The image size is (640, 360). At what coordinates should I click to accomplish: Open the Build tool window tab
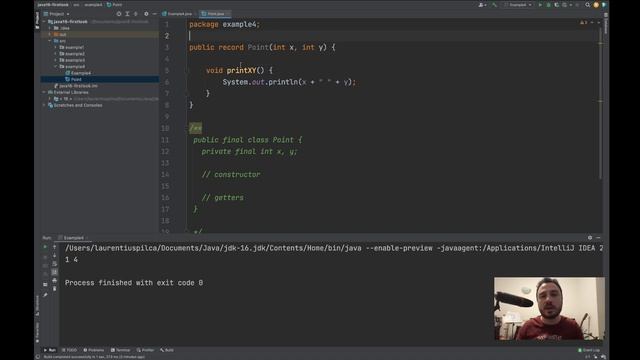click(167, 350)
